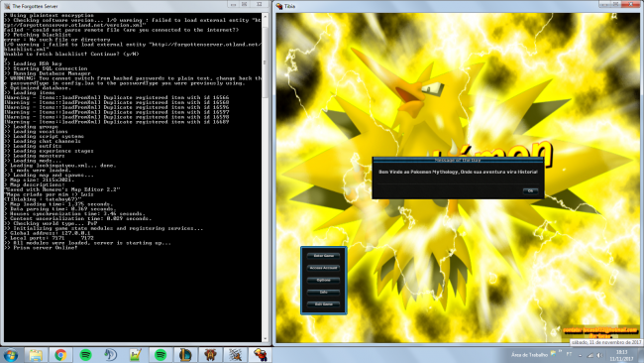Open the Options button in Tibia menu
This screenshot has width=644, height=363.
324,280
